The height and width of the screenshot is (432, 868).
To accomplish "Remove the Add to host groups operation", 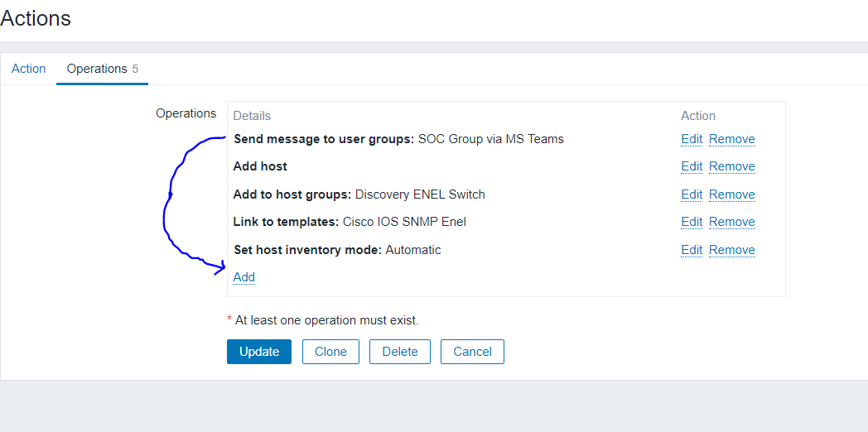I will pyautogui.click(x=731, y=194).
